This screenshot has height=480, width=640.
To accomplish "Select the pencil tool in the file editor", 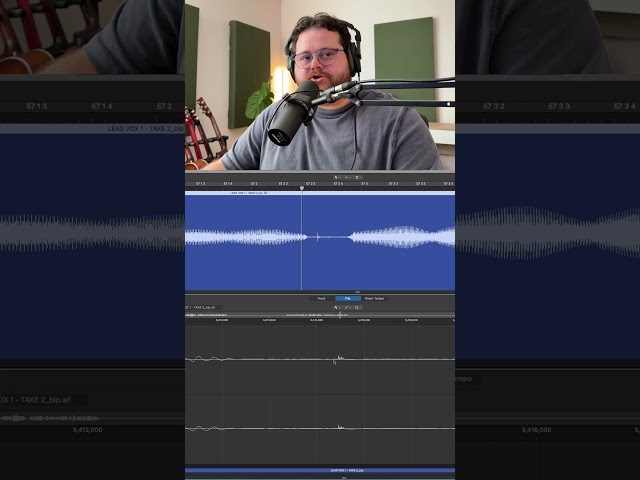I will coord(347,307).
